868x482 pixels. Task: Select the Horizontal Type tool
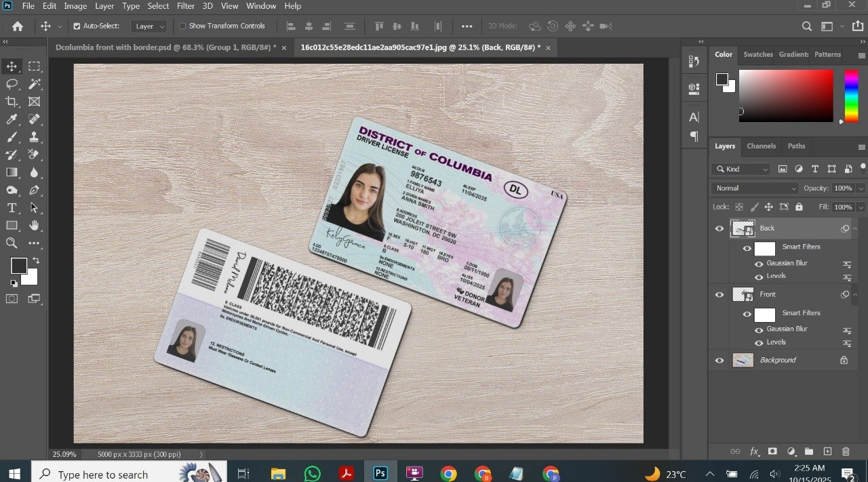click(12, 207)
